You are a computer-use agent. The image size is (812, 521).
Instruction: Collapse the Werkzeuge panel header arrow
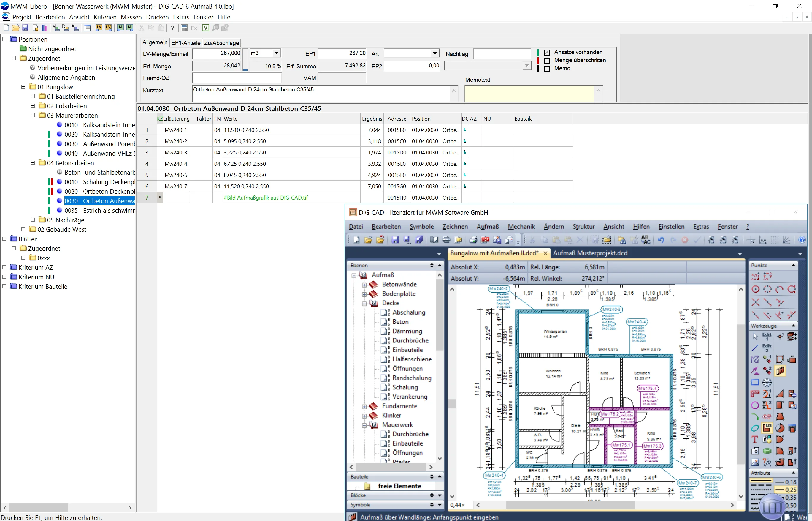[x=793, y=326]
